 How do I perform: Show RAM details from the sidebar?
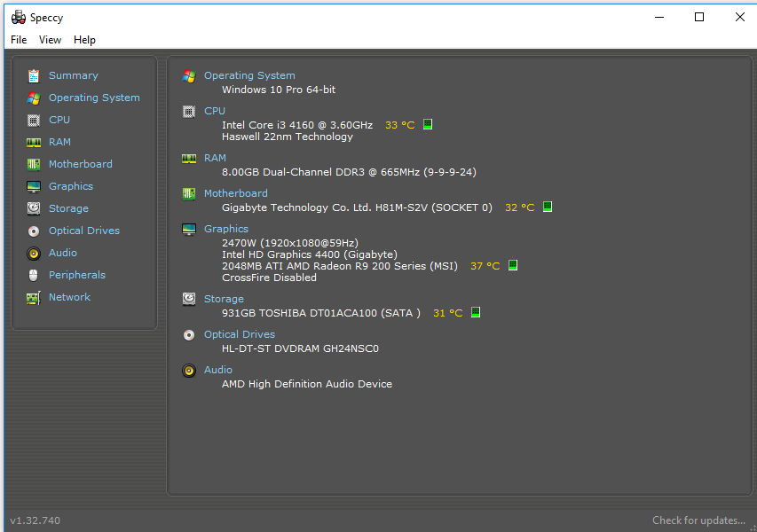[x=59, y=142]
